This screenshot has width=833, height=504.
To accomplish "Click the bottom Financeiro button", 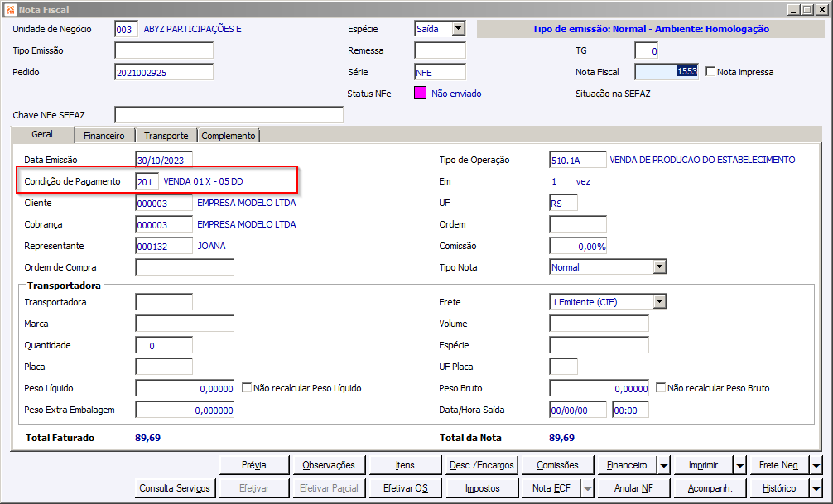I will coord(627,465).
